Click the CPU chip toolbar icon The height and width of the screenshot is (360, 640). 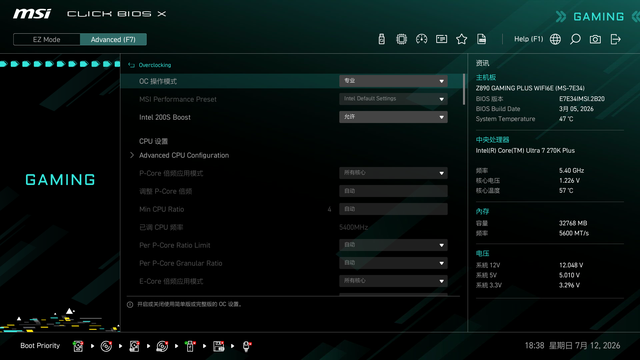pos(401,39)
